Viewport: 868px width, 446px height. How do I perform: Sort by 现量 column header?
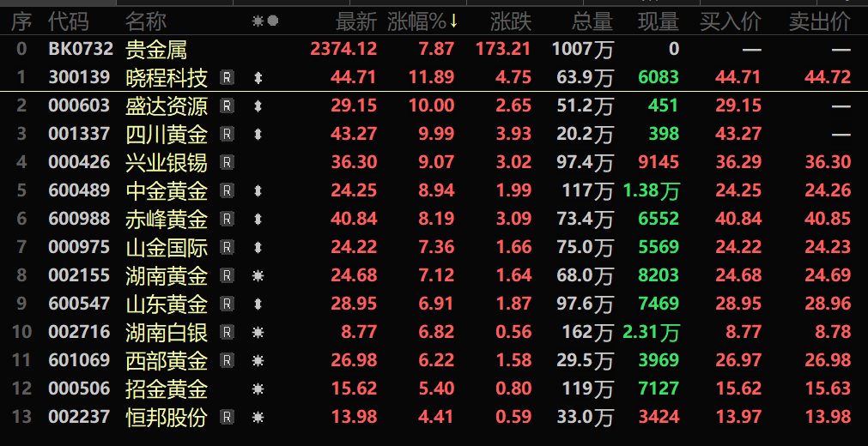point(659,21)
